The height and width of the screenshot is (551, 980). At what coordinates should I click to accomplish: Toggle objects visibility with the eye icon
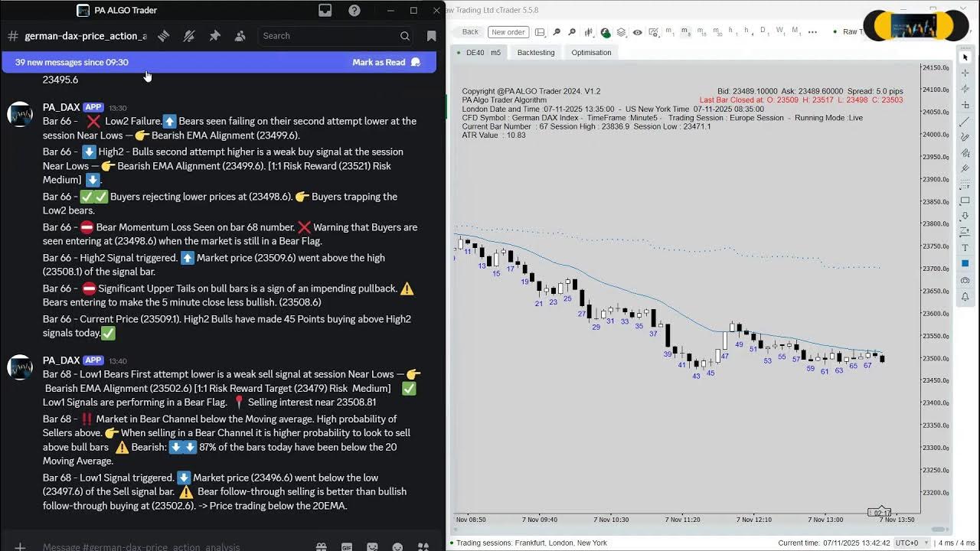click(637, 33)
